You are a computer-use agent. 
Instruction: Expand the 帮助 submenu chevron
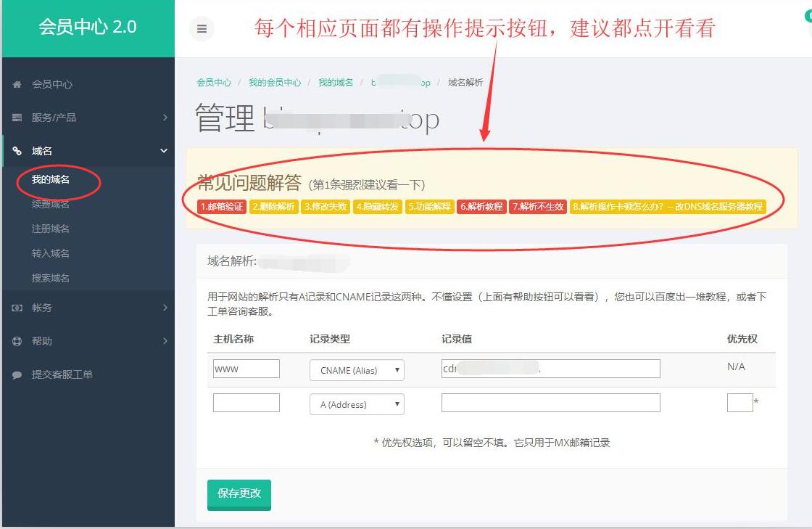click(x=165, y=341)
